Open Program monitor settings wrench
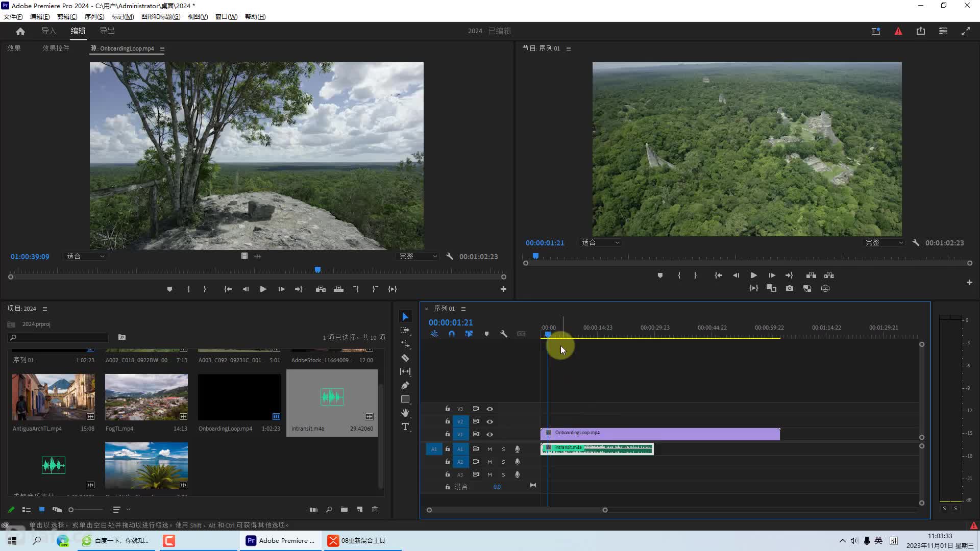Screen dimensions: 980x551 click(x=916, y=243)
